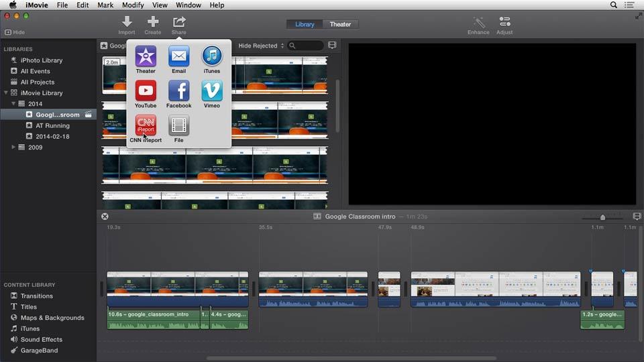Open Hide Rejected filter dropdown
The height and width of the screenshot is (362, 644).
(261, 46)
